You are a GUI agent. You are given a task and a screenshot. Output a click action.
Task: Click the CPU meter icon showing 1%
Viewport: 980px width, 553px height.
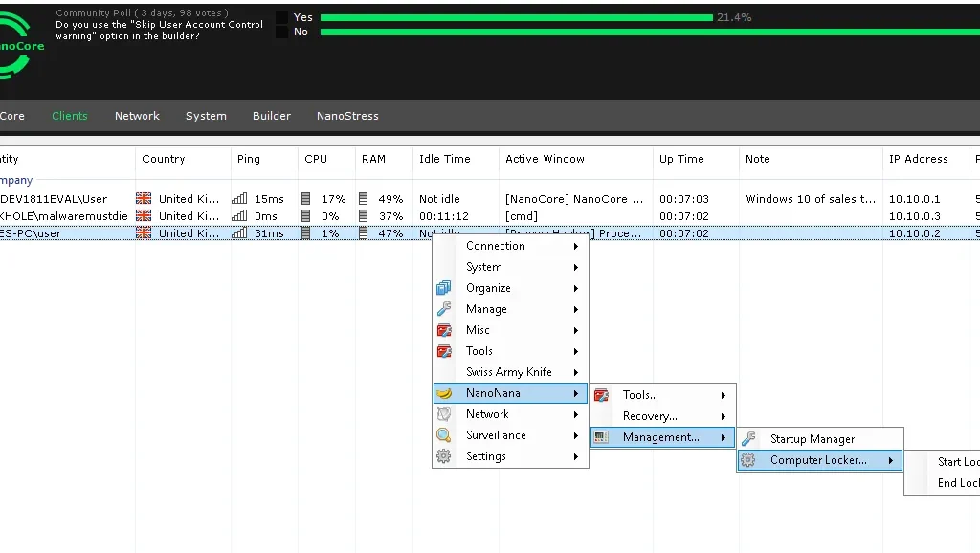point(305,233)
